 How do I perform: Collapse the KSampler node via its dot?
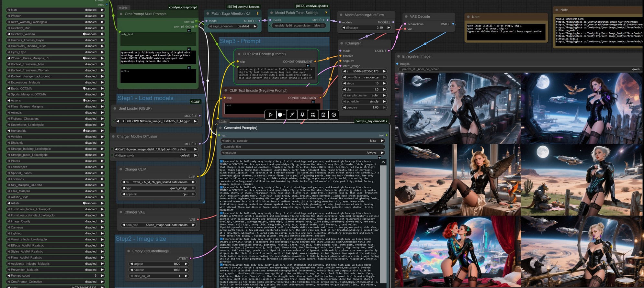[x=341, y=43]
